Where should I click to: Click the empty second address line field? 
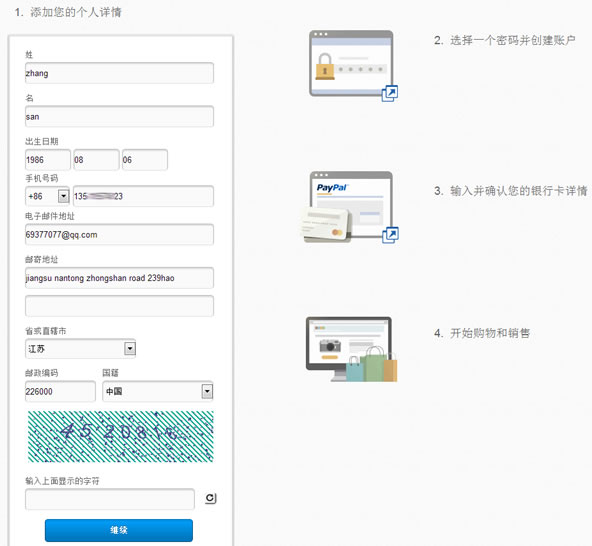pos(119,306)
